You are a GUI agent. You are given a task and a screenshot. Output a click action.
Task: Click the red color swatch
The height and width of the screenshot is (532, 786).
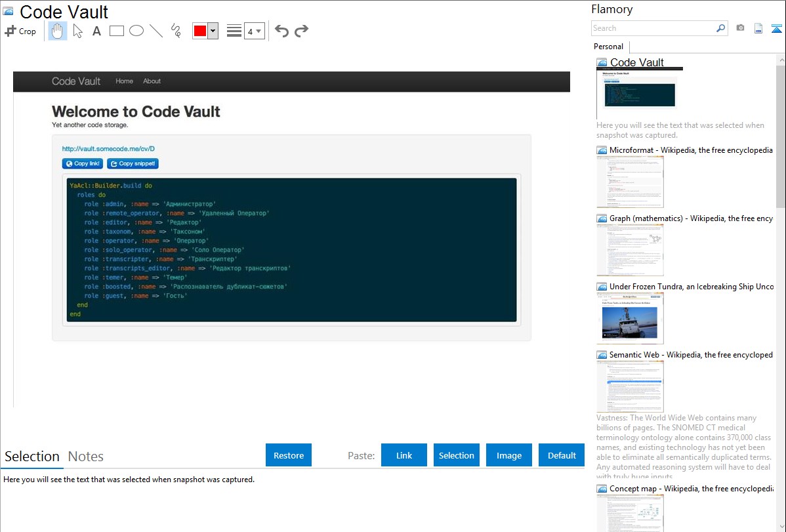200,31
